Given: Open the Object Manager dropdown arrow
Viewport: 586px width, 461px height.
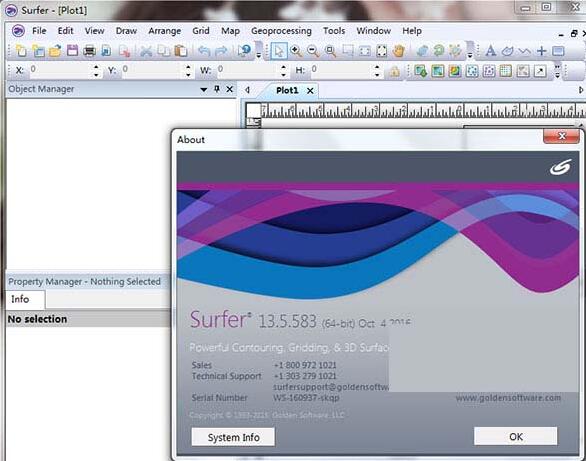Looking at the screenshot, I should point(204,89).
